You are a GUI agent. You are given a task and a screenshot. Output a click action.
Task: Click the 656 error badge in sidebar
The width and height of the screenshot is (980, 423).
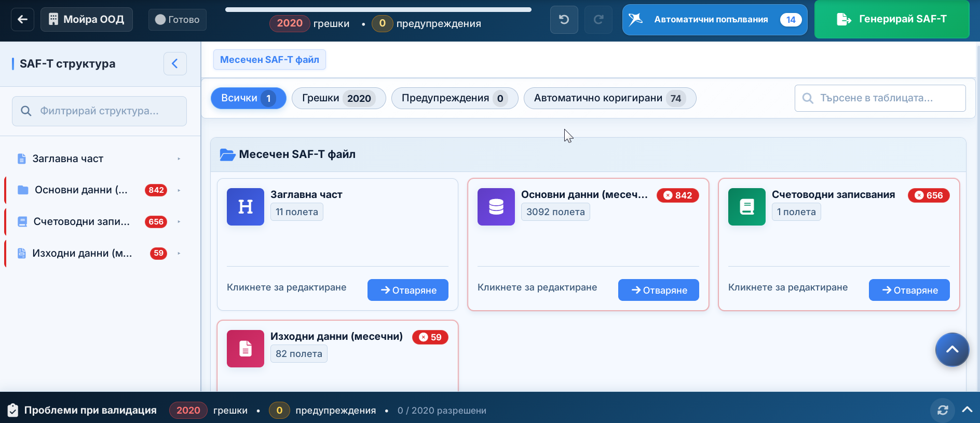[x=156, y=222]
